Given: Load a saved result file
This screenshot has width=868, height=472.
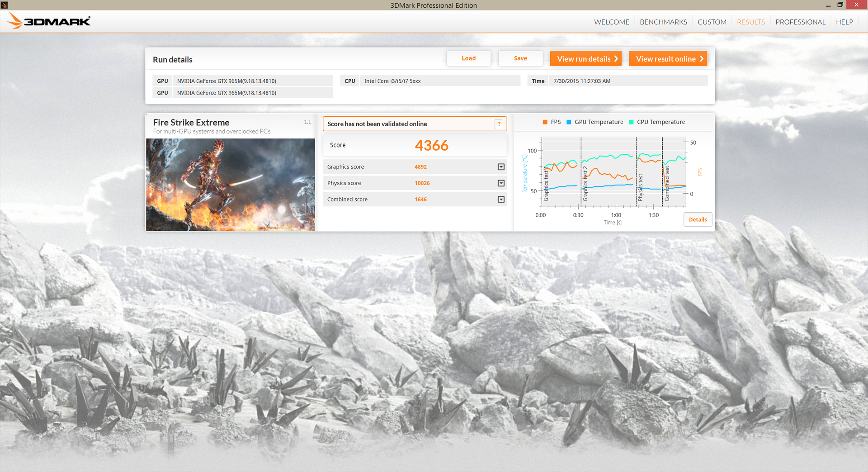Looking at the screenshot, I should [468, 58].
